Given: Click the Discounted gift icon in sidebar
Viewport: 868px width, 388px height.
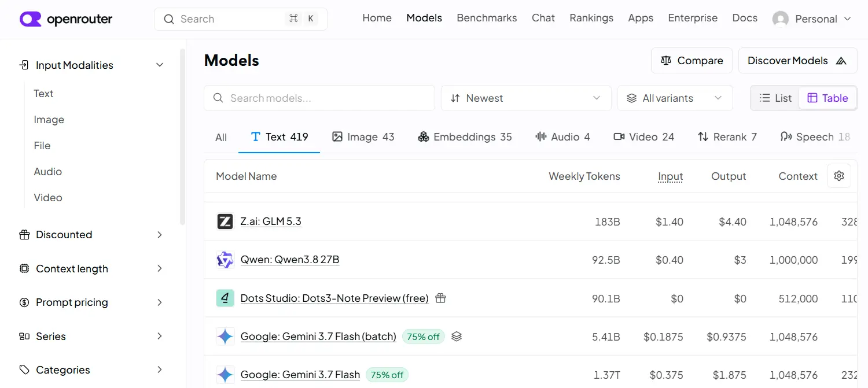Looking at the screenshot, I should pyautogui.click(x=24, y=234).
